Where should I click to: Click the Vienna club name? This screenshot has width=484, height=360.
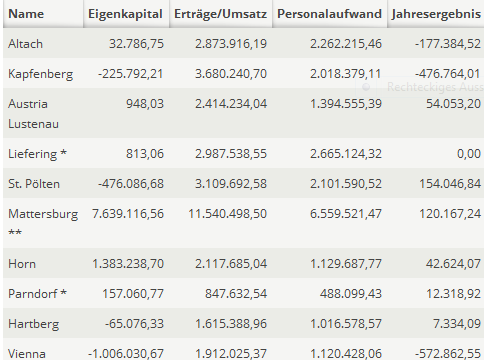point(27,354)
